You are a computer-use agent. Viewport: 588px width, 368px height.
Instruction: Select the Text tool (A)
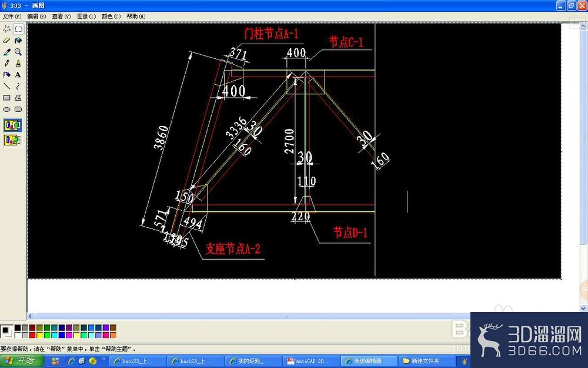tap(18, 75)
